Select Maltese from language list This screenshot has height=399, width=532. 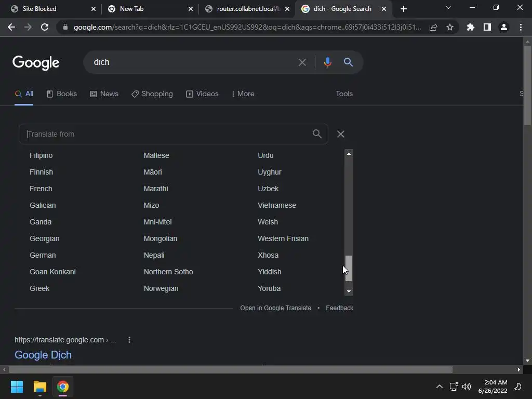[x=156, y=155]
